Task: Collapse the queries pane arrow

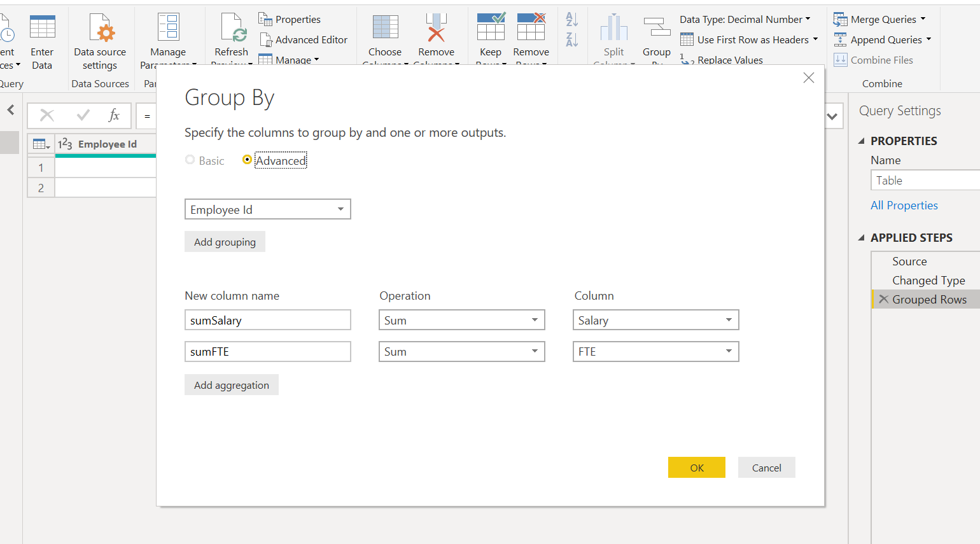Action: [x=11, y=110]
